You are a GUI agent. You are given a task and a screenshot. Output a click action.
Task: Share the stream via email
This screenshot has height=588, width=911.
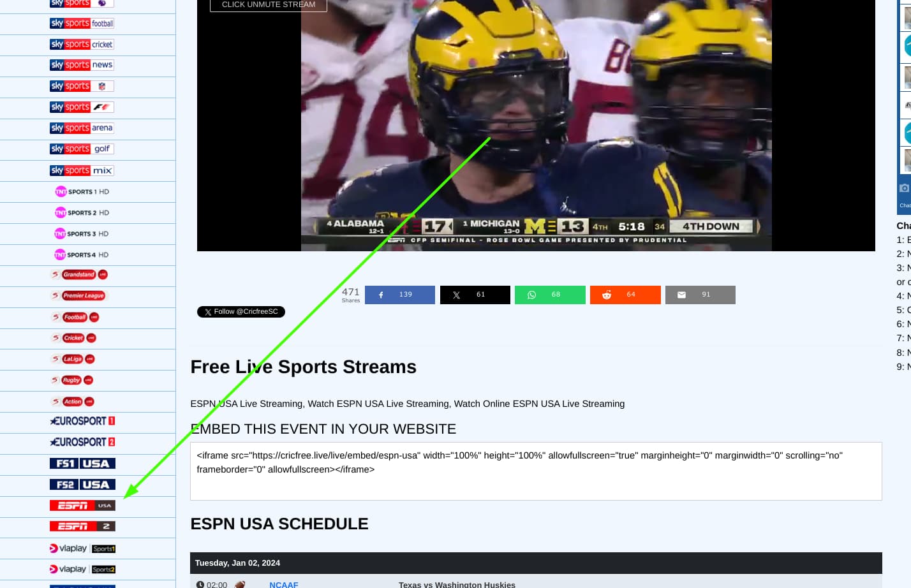(x=700, y=295)
